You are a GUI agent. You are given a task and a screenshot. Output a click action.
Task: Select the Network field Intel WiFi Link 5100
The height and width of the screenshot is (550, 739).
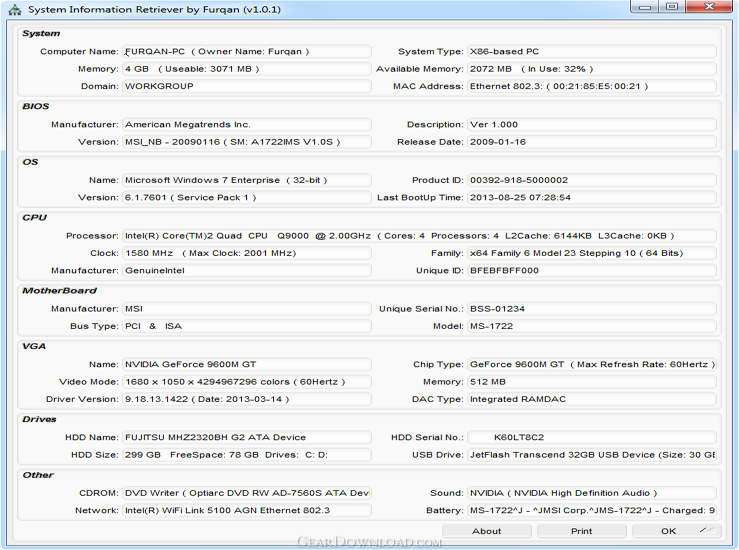pos(247,510)
